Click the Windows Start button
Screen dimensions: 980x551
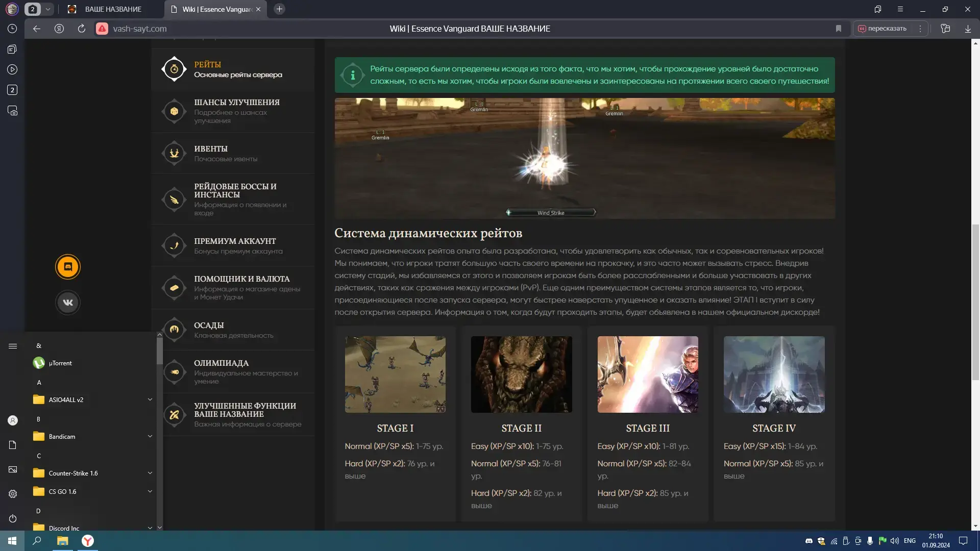[12, 541]
